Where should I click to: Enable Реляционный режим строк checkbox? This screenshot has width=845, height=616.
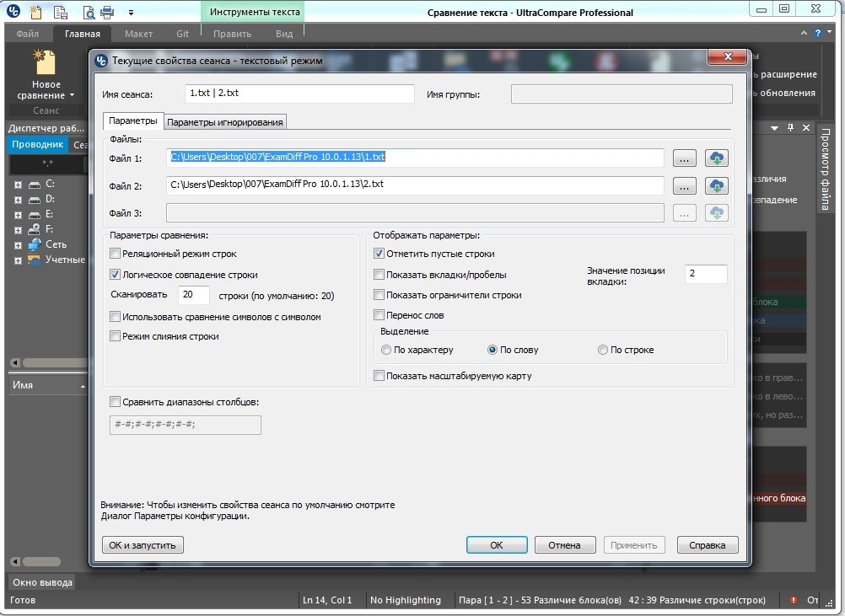pyautogui.click(x=115, y=253)
